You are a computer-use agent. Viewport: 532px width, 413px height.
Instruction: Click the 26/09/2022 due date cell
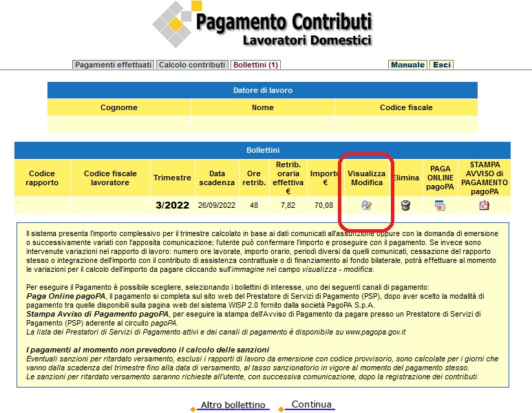point(217,205)
